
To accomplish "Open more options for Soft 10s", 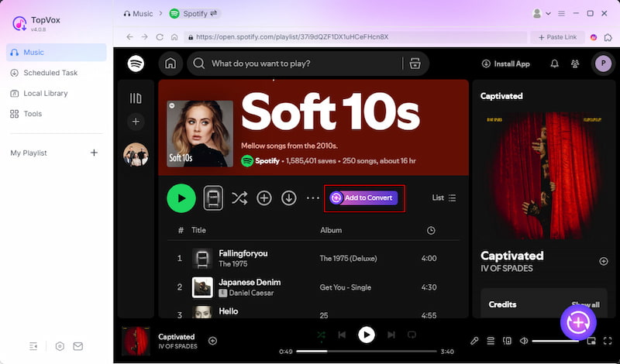I will pyautogui.click(x=313, y=198).
